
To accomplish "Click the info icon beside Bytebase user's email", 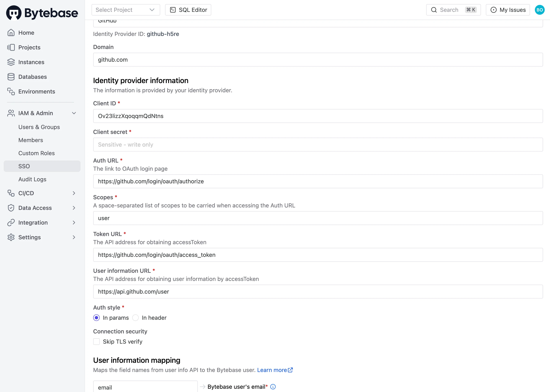I will tap(273, 387).
